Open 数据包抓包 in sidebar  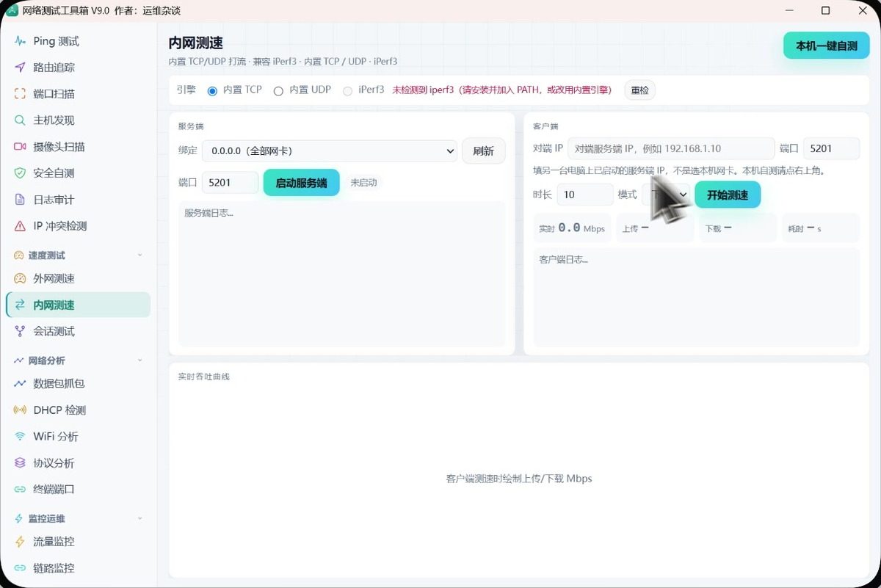coord(78,384)
